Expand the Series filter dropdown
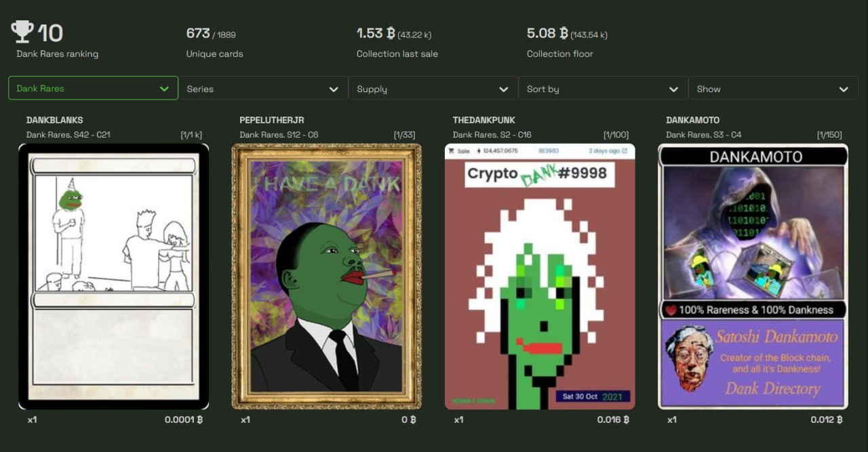This screenshot has width=868, height=452. tap(263, 89)
